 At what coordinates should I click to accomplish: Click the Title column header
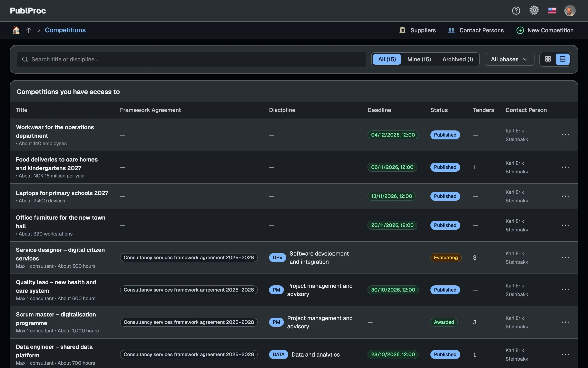point(22,110)
